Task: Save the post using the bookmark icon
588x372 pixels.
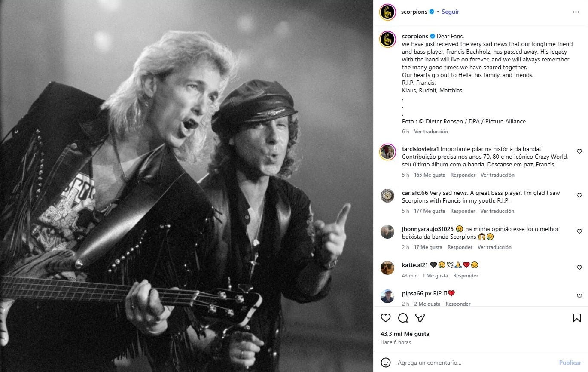Action: (576, 317)
